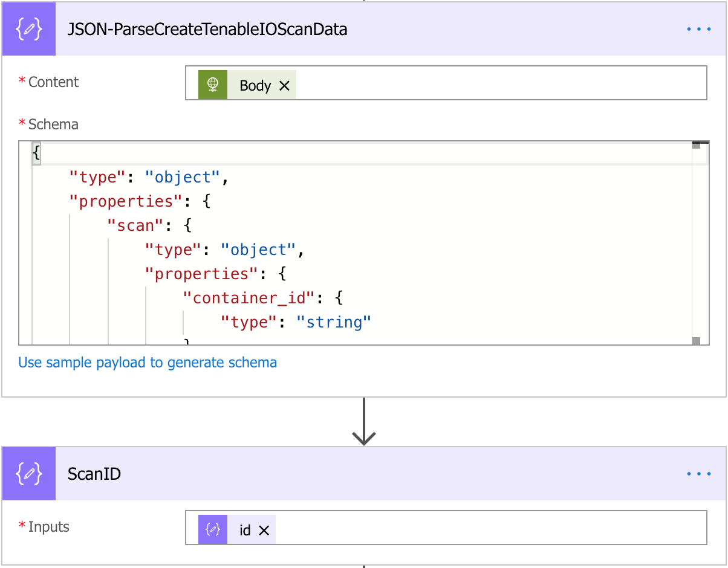728x568 pixels.
Task: Click the "scan" property in the schema
Action: pos(131,225)
